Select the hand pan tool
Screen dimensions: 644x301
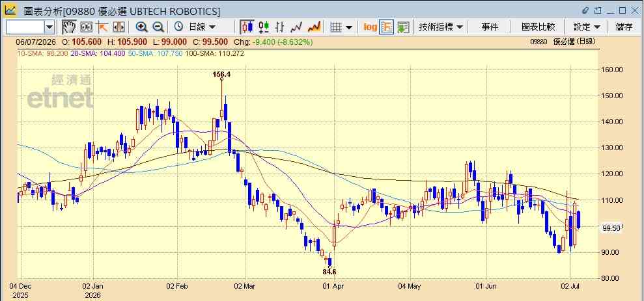pyautogui.click(x=69, y=27)
